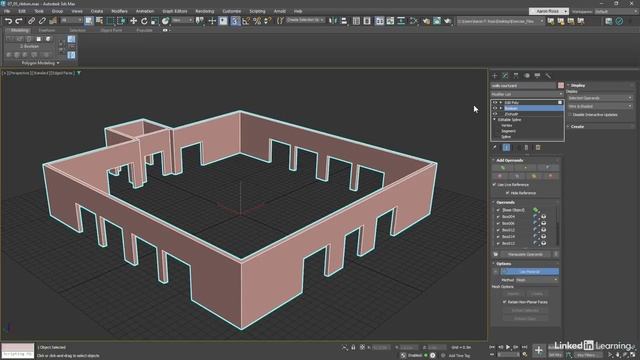Screen dimensions: 640x360
Task: Uncheck the Base Object operand checkbox
Action: click(498, 210)
